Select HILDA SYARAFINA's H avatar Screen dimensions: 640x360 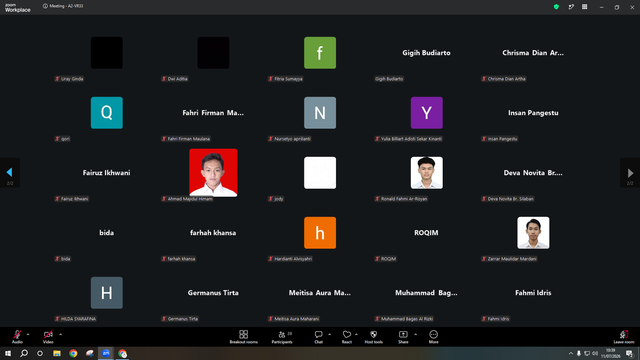click(x=107, y=293)
